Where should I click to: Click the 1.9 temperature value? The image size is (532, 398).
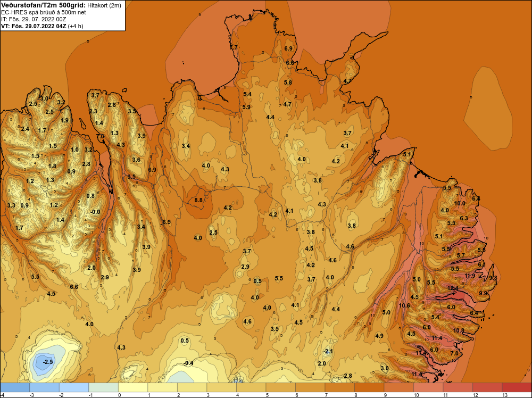click(64, 120)
